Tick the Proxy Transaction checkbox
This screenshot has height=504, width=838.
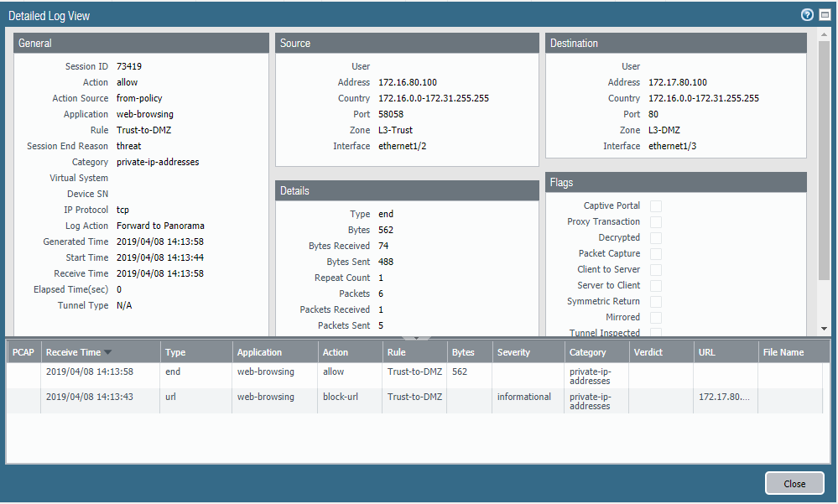point(656,222)
